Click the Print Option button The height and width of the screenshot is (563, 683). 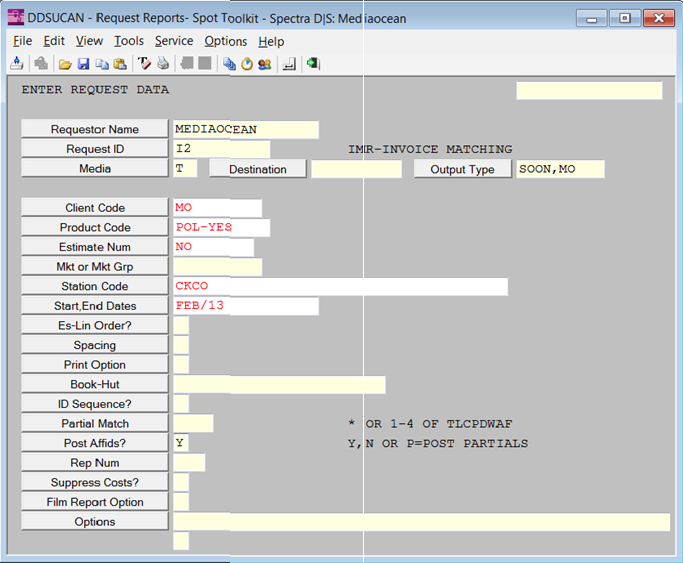[95, 364]
